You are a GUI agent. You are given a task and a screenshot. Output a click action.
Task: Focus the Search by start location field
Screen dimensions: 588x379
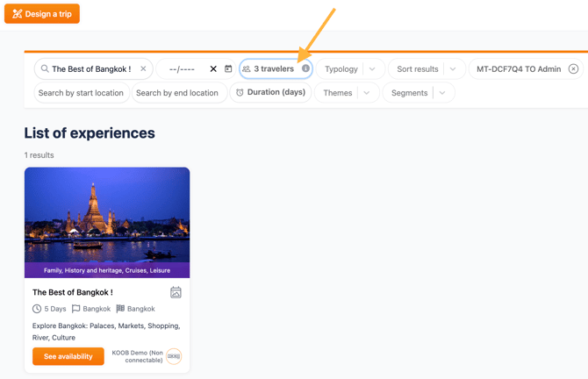[82, 93]
